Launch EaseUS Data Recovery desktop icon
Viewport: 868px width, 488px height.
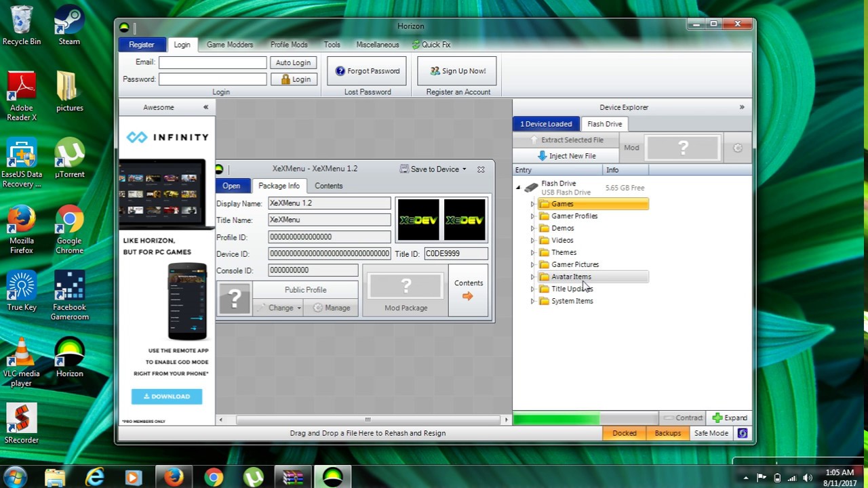pos(22,163)
